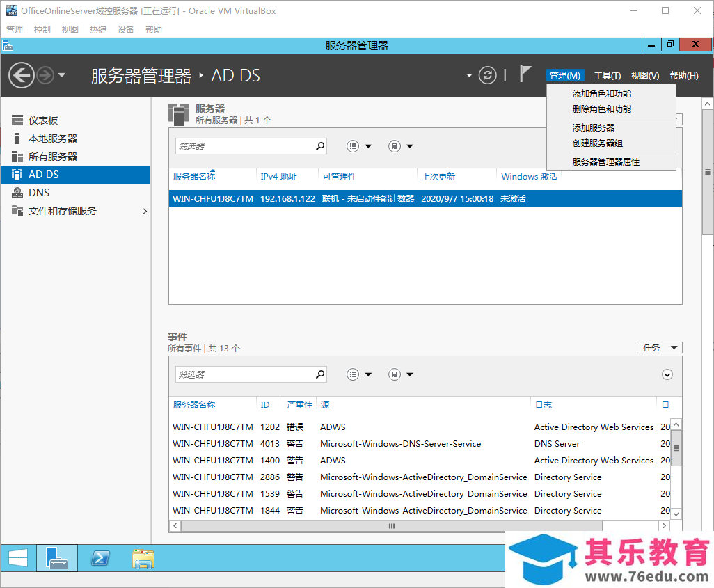Select event 1400 ADWS warning row
Viewport: 714px width, 588px height.
coord(421,461)
